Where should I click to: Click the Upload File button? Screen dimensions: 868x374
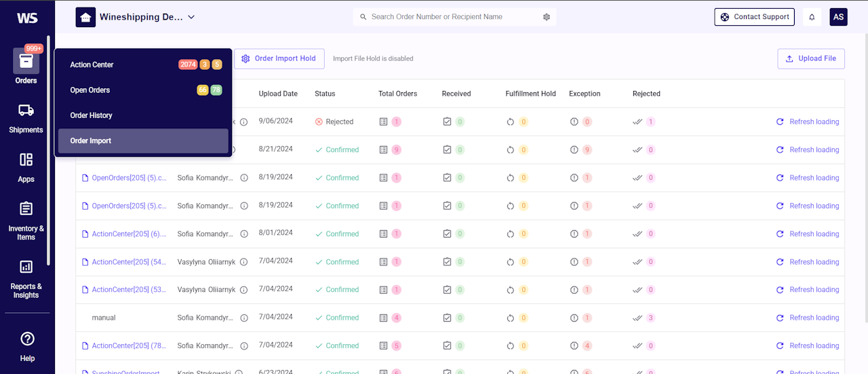click(810, 58)
